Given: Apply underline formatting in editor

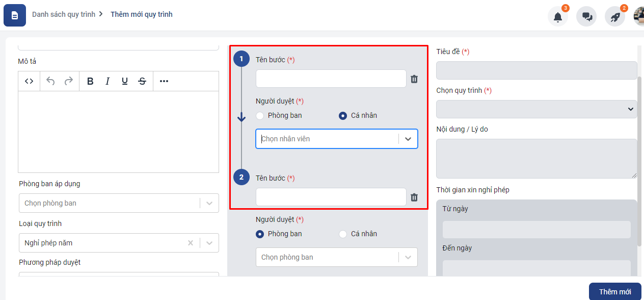Looking at the screenshot, I should tap(125, 81).
